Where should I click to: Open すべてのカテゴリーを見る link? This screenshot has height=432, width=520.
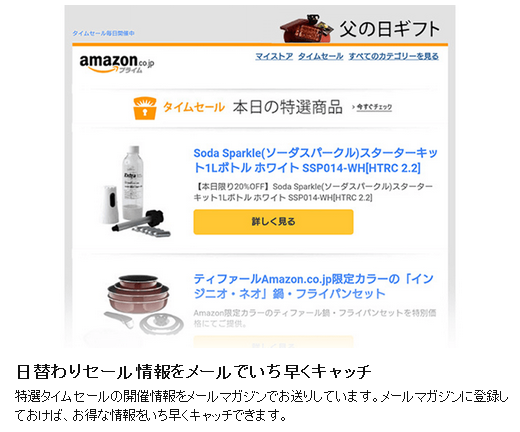tap(393, 56)
